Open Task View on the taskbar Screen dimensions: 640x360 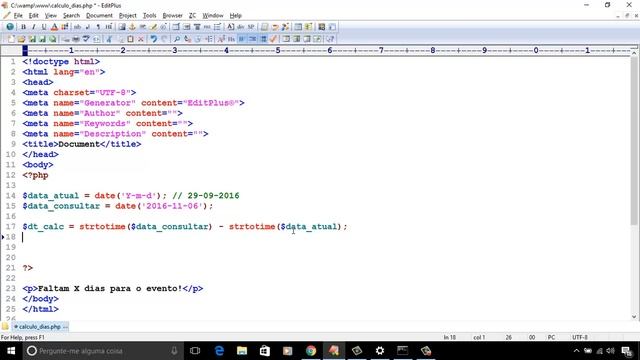point(195,351)
